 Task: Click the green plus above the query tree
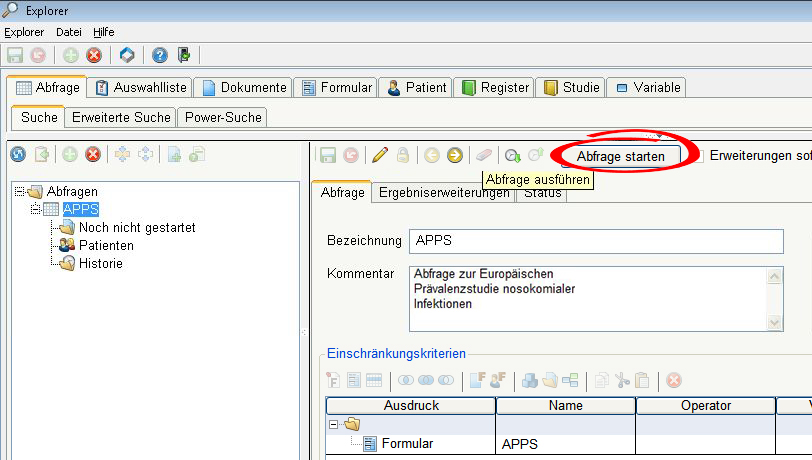[70, 154]
